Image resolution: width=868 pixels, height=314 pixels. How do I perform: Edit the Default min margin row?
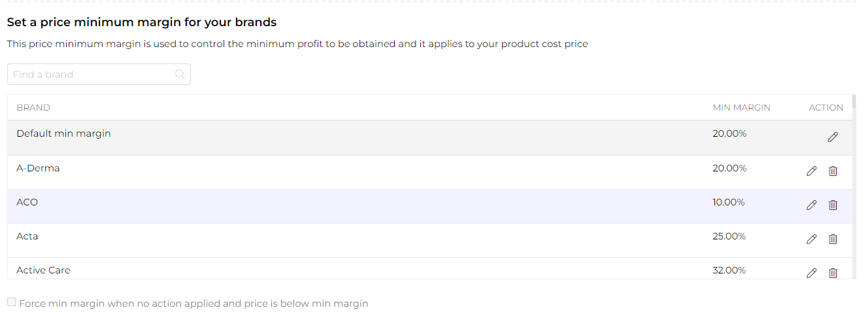click(833, 137)
